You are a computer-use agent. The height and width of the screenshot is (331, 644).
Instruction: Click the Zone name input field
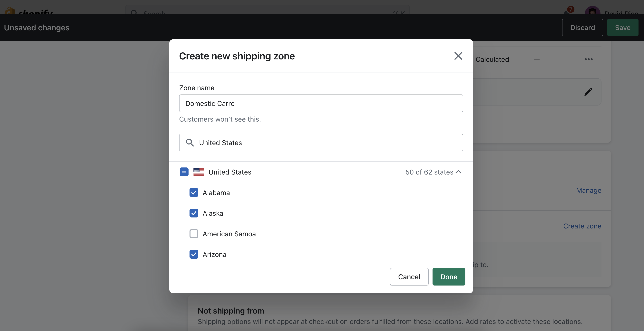coord(321,103)
